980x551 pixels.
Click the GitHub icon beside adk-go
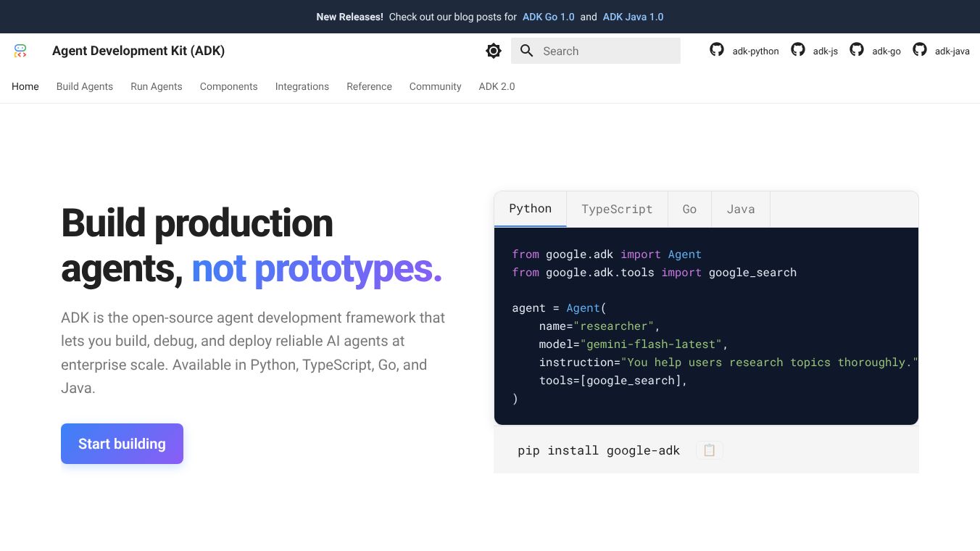tap(857, 49)
